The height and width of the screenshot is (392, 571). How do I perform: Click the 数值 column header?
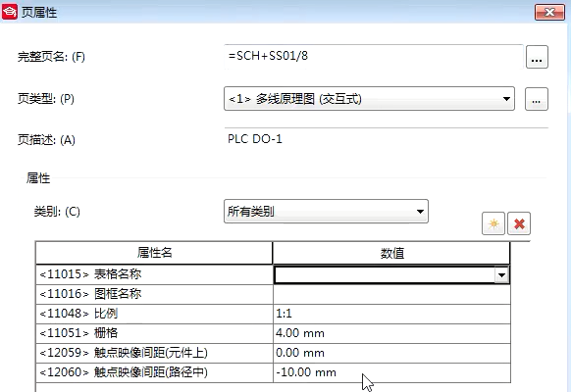391,253
